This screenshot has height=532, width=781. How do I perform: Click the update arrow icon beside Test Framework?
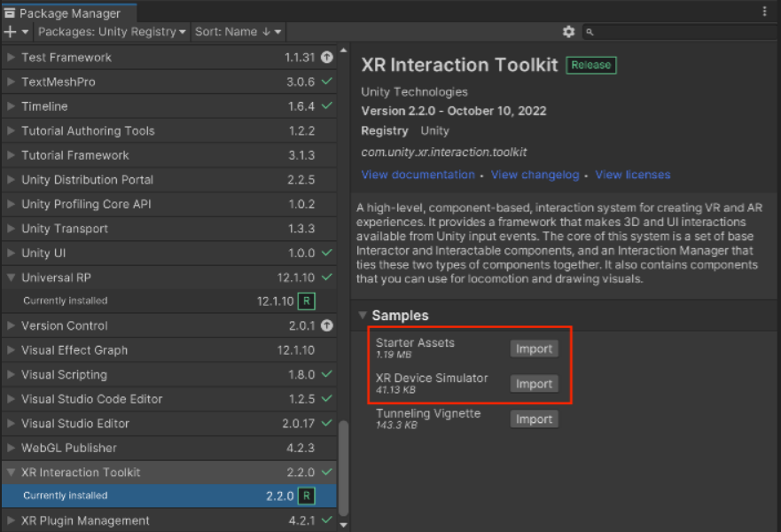tap(326, 57)
